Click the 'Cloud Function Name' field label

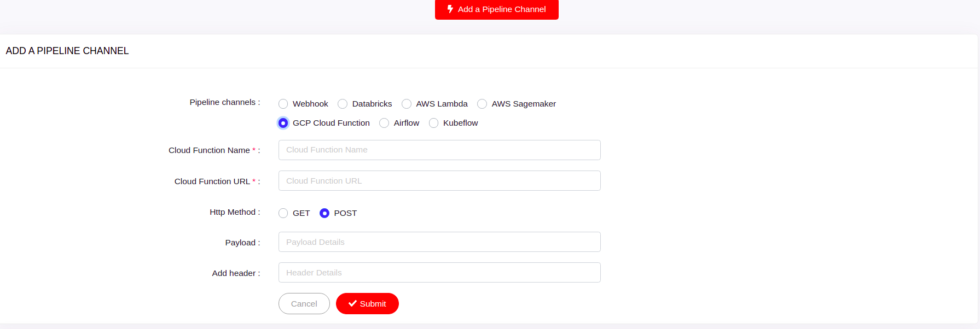[209, 150]
